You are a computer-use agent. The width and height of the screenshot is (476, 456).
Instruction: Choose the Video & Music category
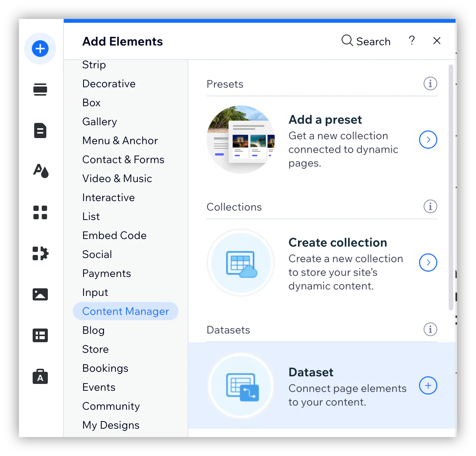coord(117,178)
